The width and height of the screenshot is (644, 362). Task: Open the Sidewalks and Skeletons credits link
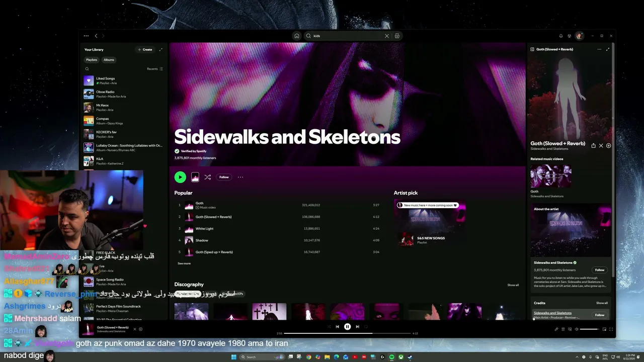[x=552, y=313]
